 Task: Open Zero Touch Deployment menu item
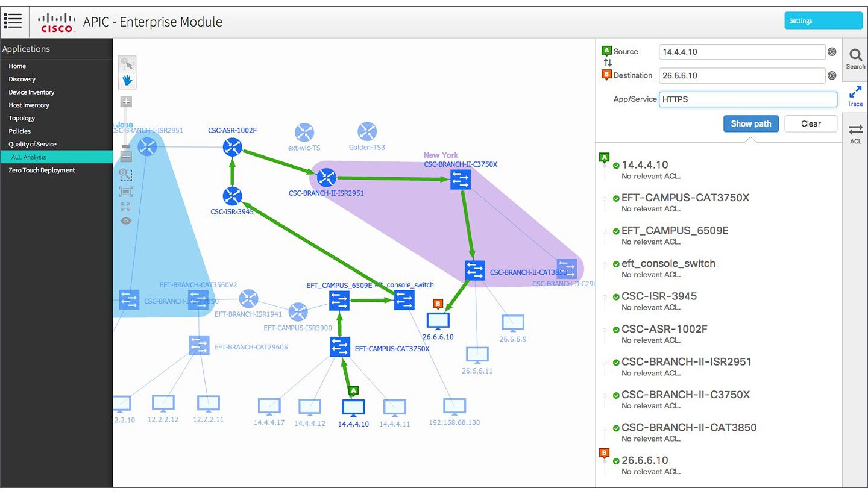[56, 170]
